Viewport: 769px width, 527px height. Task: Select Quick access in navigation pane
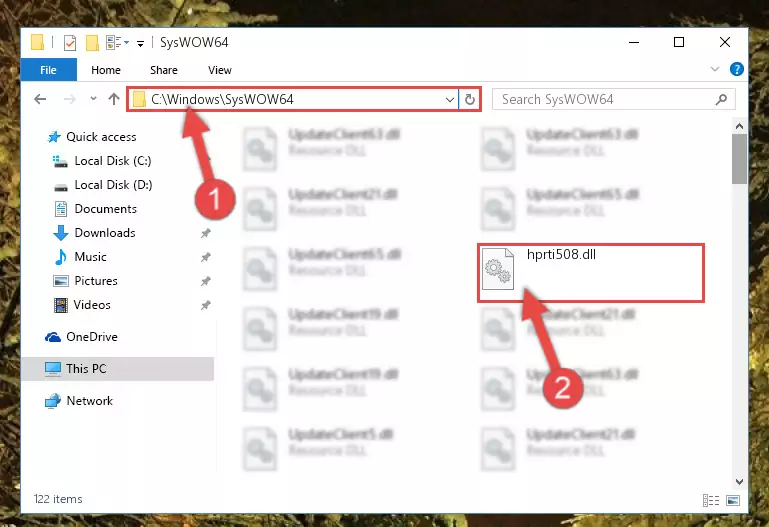pyautogui.click(x=92, y=137)
